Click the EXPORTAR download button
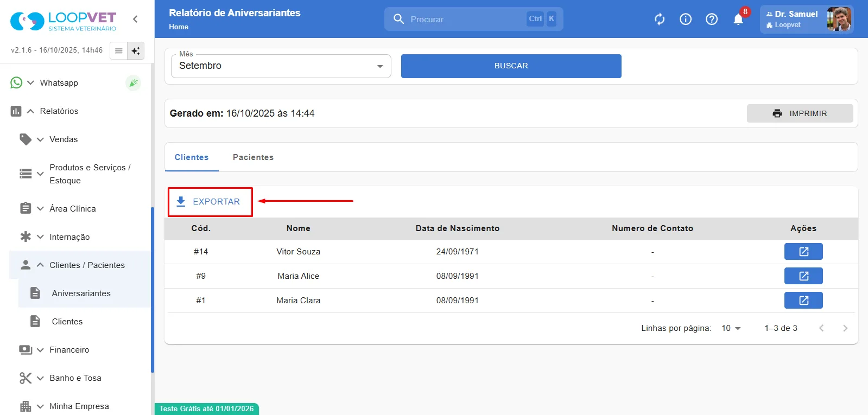The width and height of the screenshot is (868, 415). (210, 202)
